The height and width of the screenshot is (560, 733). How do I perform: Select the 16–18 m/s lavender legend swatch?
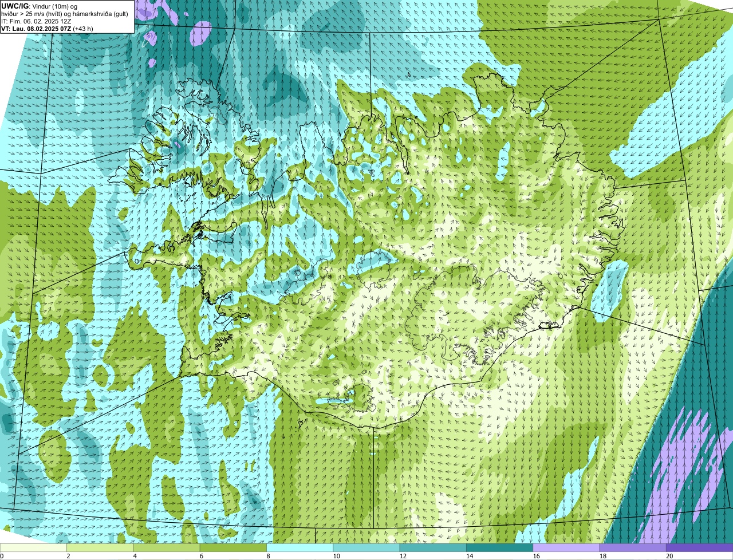(567, 547)
